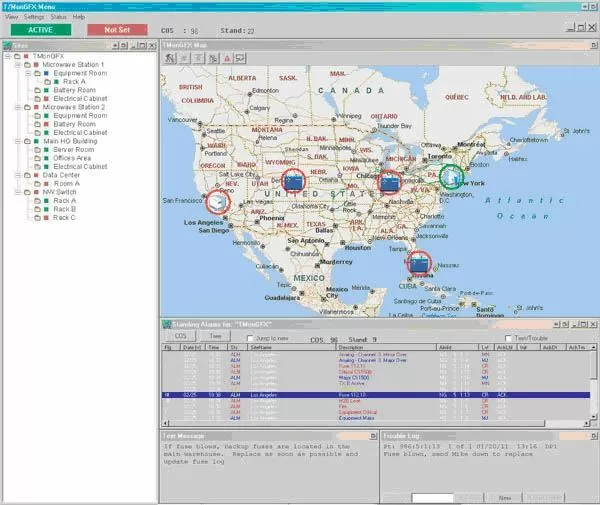Image resolution: width=600 pixels, height=505 pixels.
Task: Click the message bubble icon in map toolbar
Action: click(x=241, y=60)
